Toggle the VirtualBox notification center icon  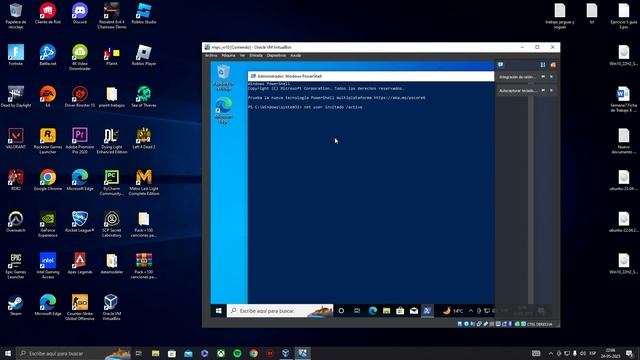pos(501,64)
